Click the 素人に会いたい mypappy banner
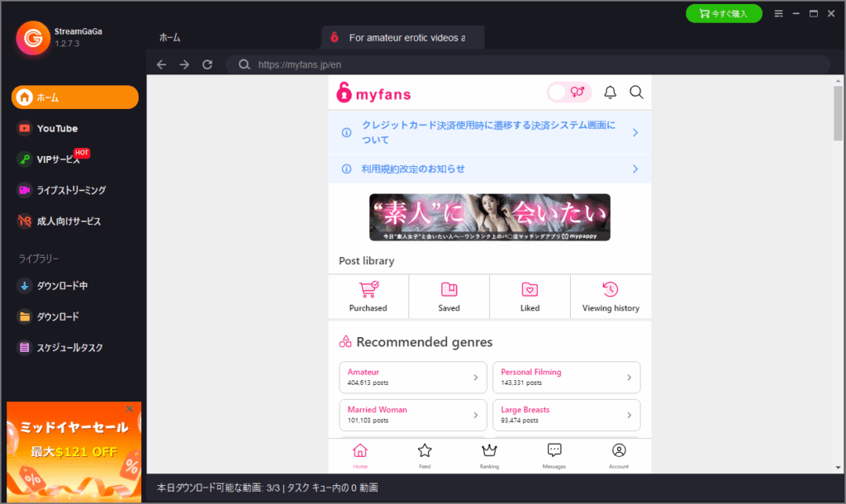 [490, 217]
